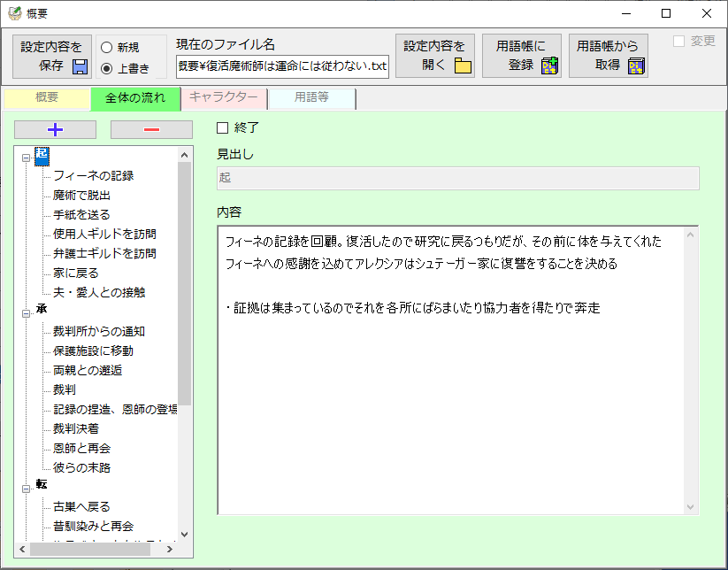Click the glossary retrieve icon
The image size is (728, 570).
pyautogui.click(x=636, y=66)
